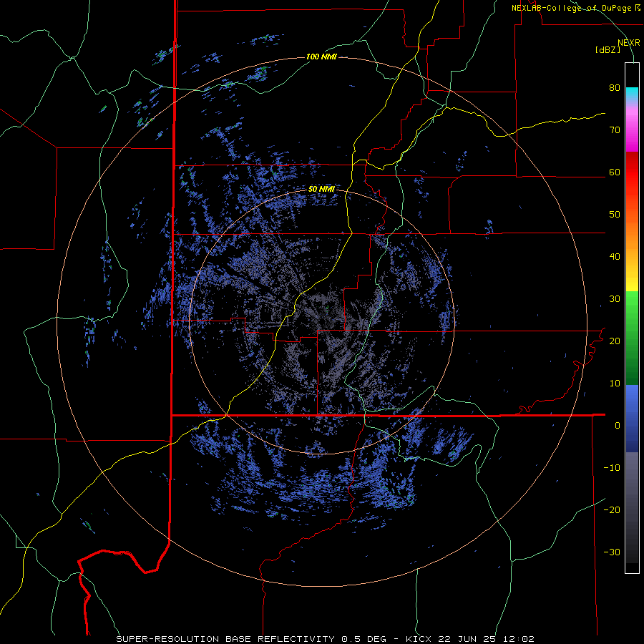The height and width of the screenshot is (644, 644).
Task: Click the 60 value on dBZ scale
Action: [x=615, y=172]
